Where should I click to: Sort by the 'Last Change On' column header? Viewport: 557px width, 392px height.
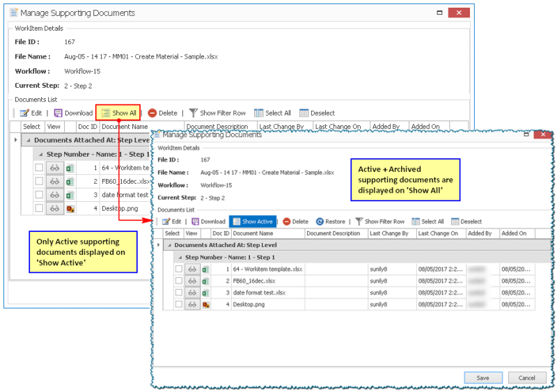(439, 233)
